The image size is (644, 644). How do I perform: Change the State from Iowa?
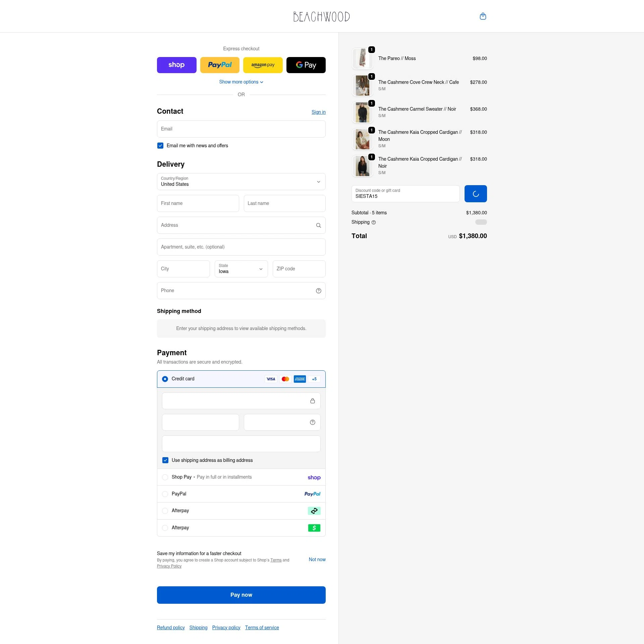click(x=241, y=269)
